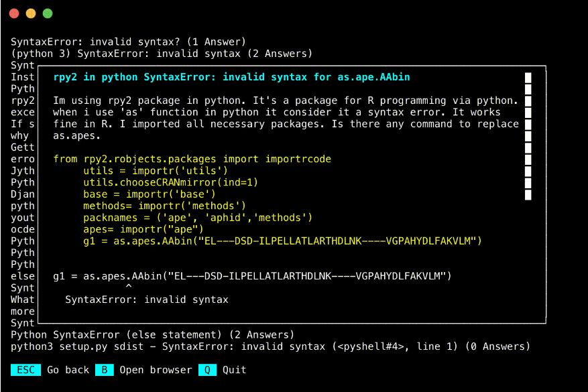The image size is (588, 392).
Task: Click code line packnames = ('ape', 'aphid','methods')
Action: click(198, 218)
